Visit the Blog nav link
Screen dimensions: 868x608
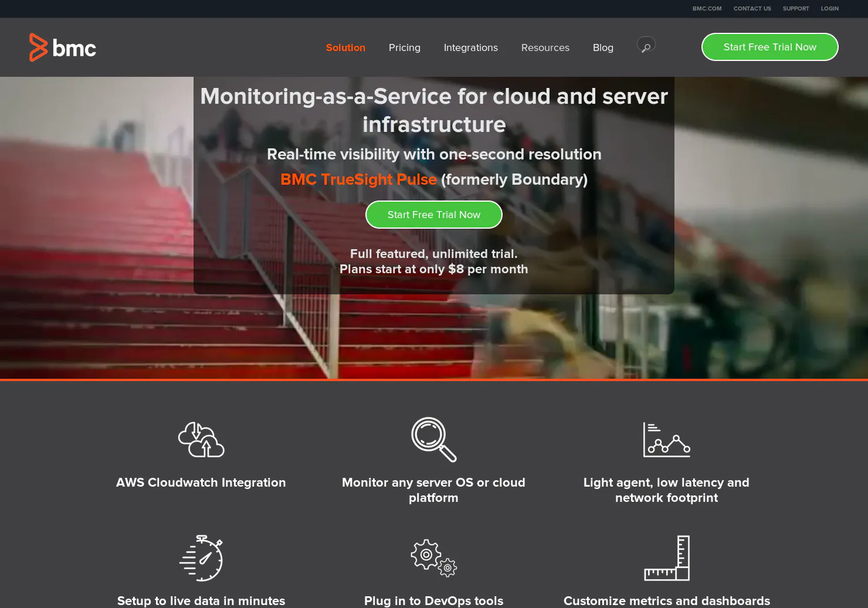click(x=603, y=47)
